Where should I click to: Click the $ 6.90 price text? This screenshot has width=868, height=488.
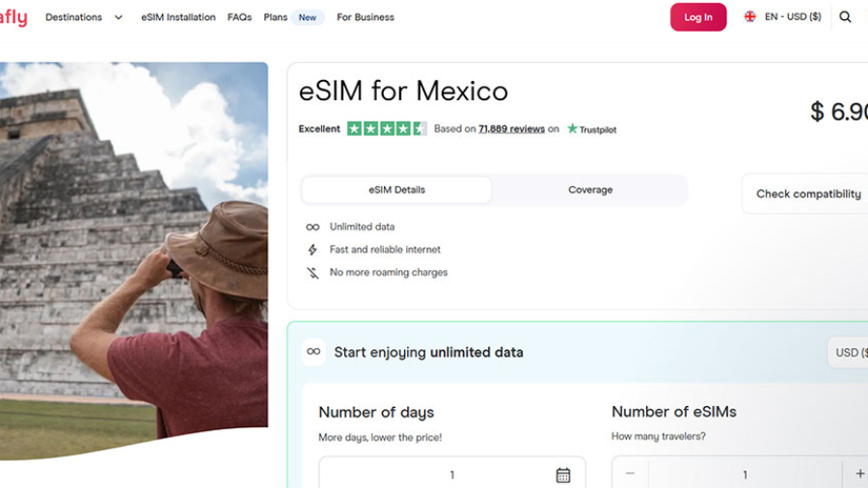tap(839, 112)
